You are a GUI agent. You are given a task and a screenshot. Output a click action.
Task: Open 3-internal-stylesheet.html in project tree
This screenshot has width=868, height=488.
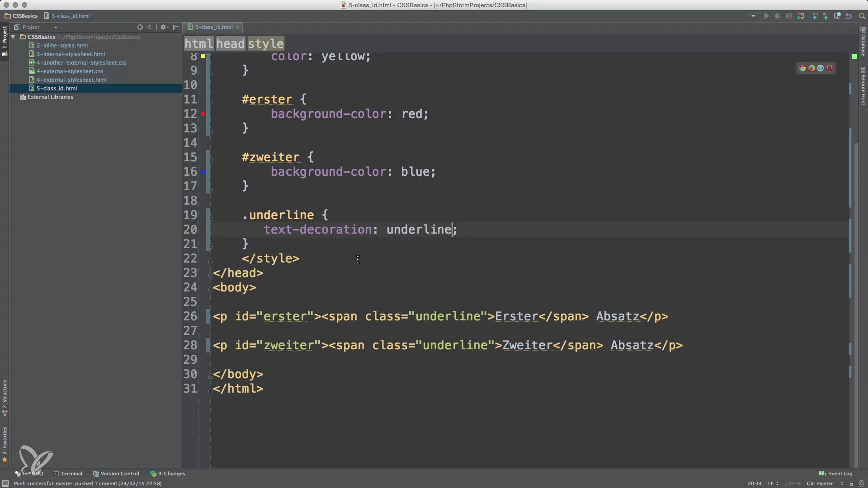(71, 54)
